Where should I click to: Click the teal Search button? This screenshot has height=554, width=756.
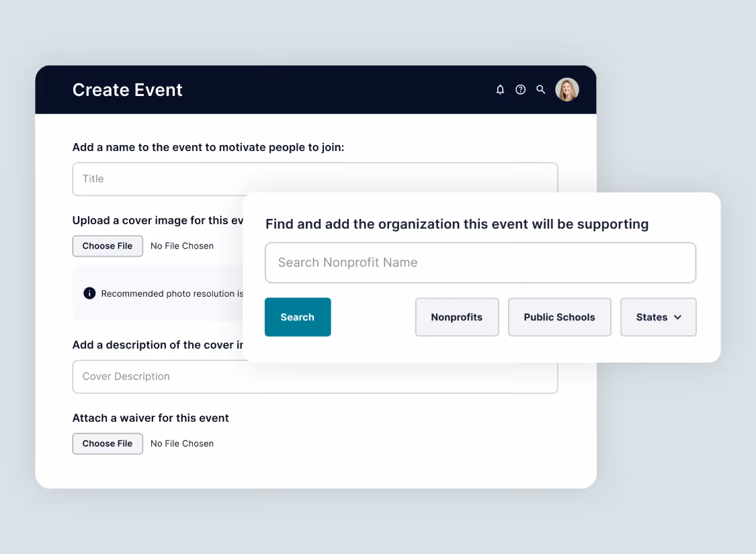(x=298, y=317)
